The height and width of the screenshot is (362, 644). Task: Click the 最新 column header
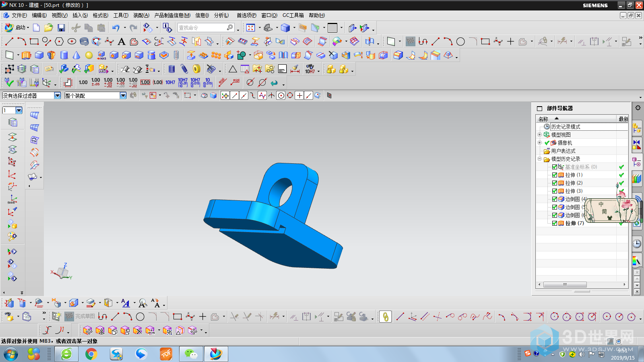tap(623, 119)
